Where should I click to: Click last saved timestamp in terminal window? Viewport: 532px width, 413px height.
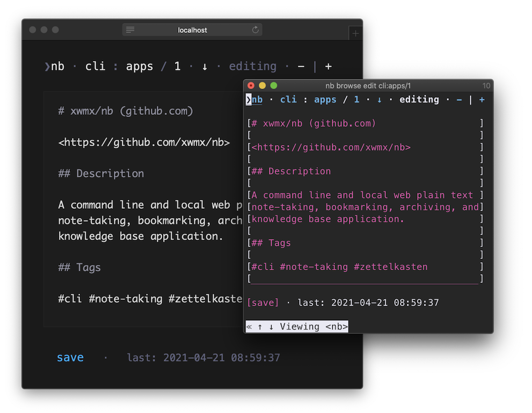[x=368, y=302]
